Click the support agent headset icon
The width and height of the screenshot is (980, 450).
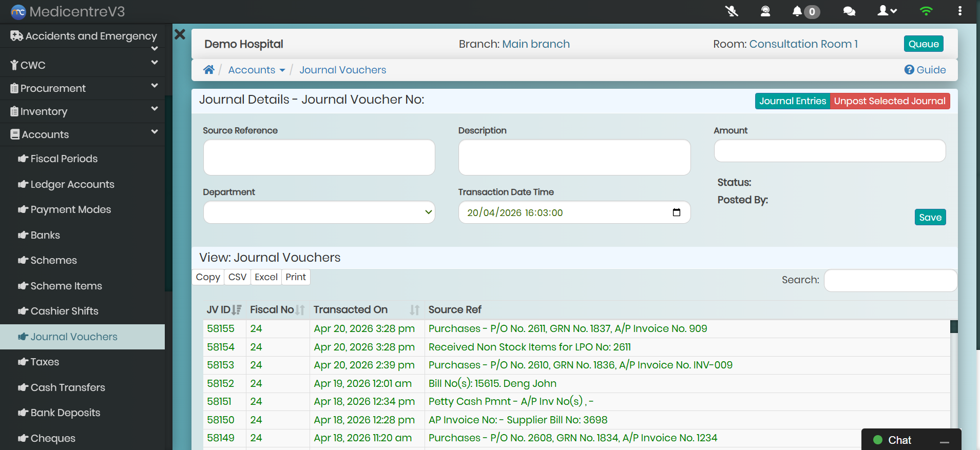click(x=765, y=11)
